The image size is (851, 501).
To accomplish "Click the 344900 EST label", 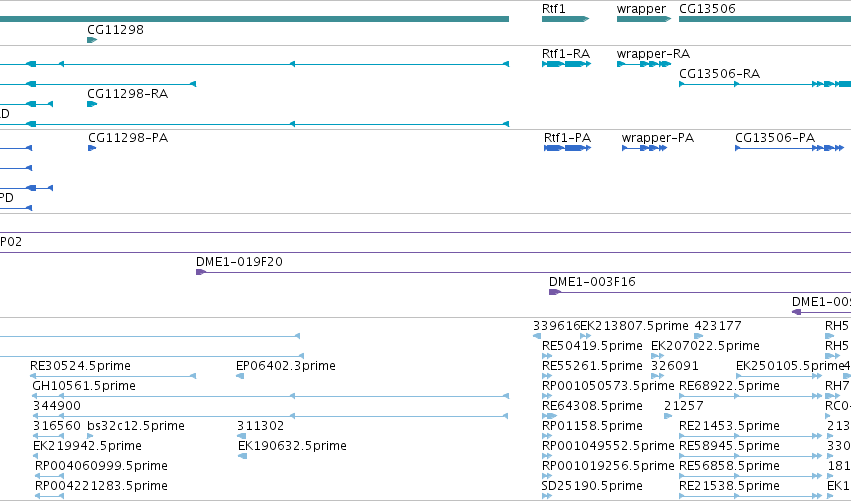I will [x=56, y=406].
